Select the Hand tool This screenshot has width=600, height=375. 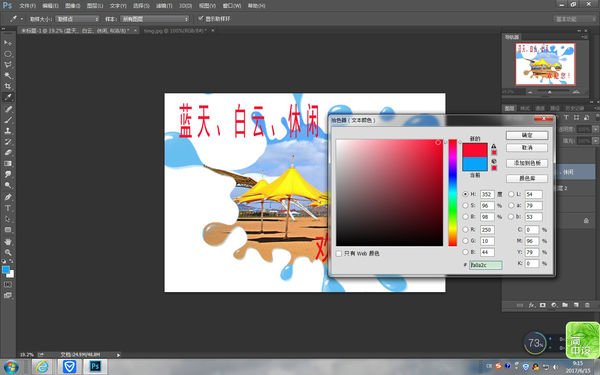8,242
